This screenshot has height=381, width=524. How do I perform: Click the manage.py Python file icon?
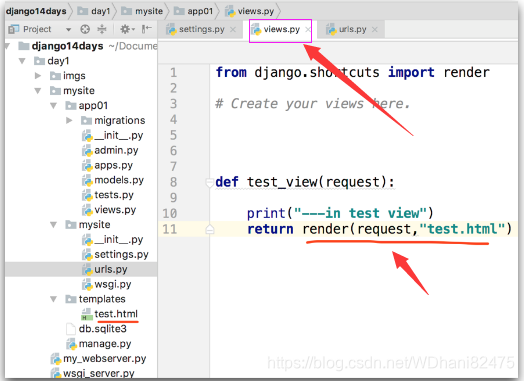coord(71,344)
